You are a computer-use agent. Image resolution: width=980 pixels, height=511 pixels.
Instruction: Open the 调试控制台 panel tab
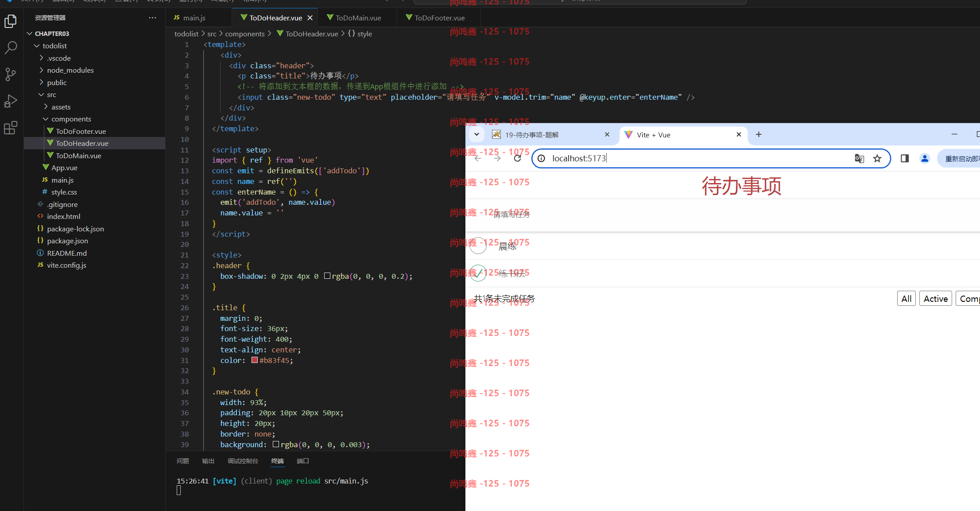243,461
